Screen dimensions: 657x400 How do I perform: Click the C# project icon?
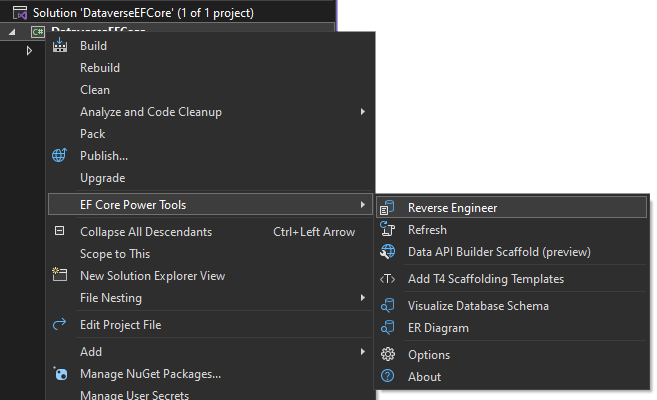(x=38, y=31)
